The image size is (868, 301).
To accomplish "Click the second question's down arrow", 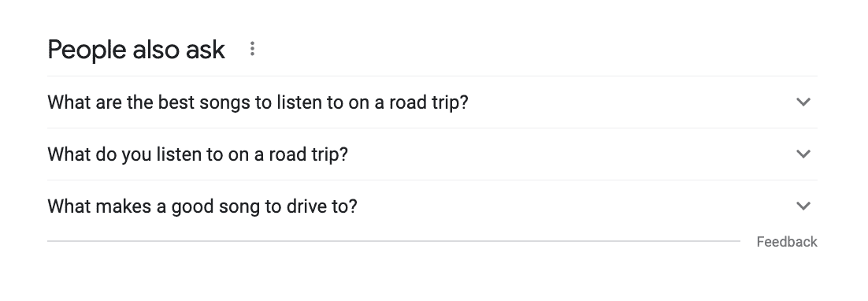I will pos(803,154).
